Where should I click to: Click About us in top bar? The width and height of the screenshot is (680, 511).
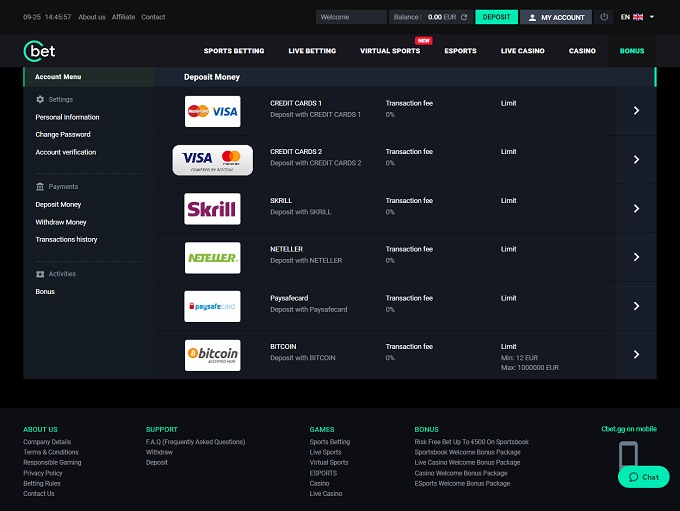click(x=92, y=17)
